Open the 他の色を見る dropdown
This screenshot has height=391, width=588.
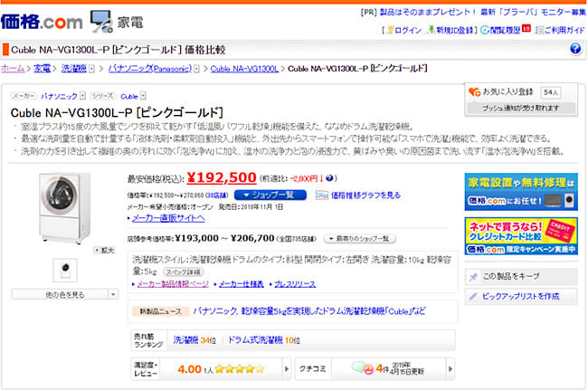(x=65, y=295)
